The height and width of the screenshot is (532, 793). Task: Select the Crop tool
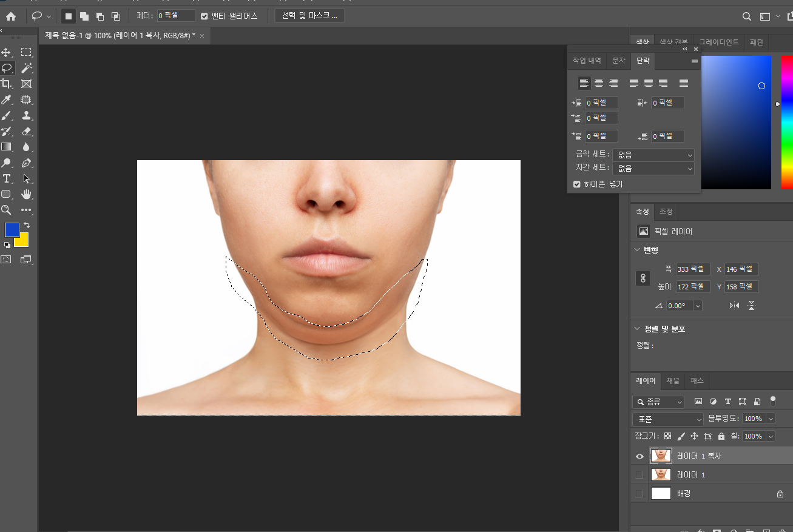tap(7, 84)
